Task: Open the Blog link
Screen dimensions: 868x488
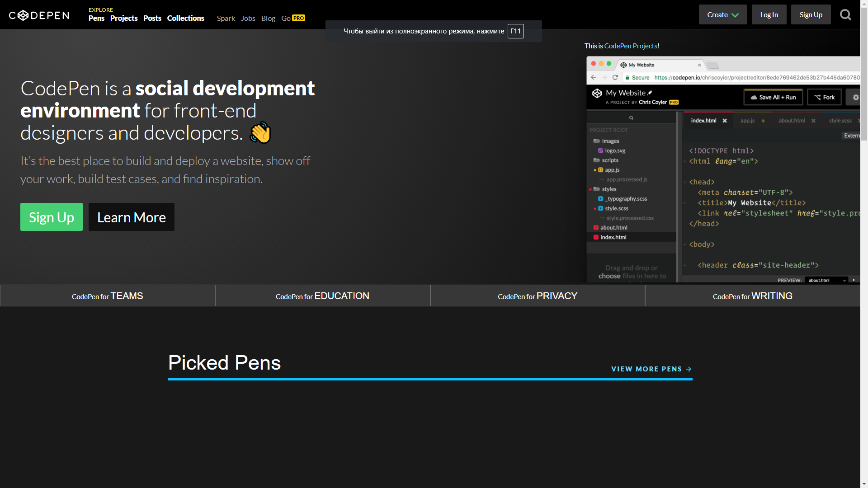Action: 268,18
